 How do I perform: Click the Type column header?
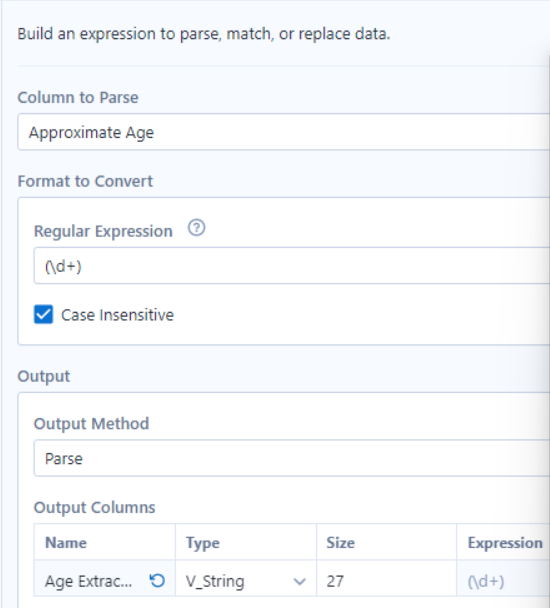203,543
